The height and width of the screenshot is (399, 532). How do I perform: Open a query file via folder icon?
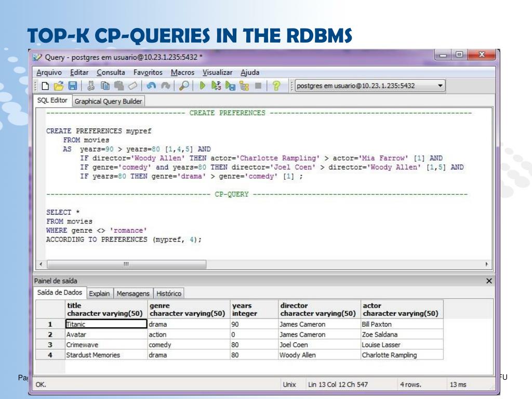coord(59,86)
